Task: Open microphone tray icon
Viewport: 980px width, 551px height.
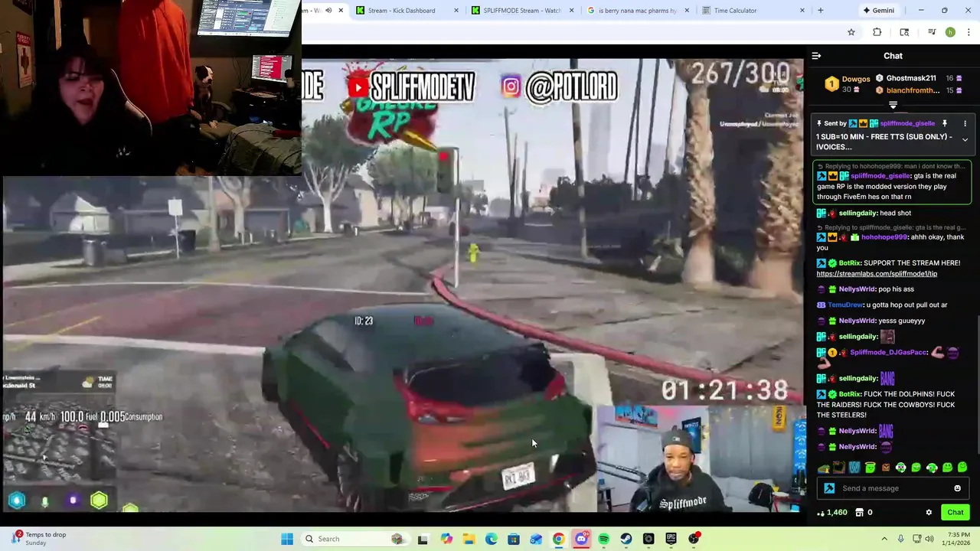Action: pos(900,539)
